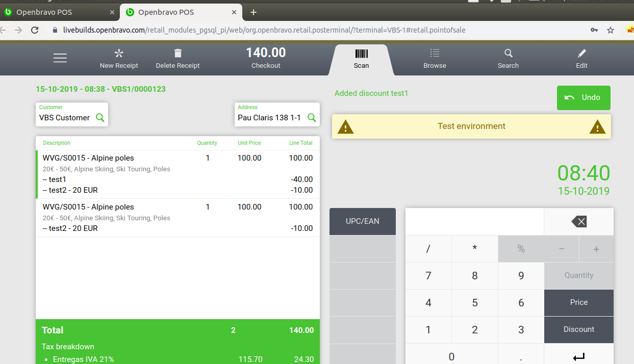The image size is (634, 364).
Task: Switch to the first Openbravo POS browser tab
Action: (x=59, y=12)
